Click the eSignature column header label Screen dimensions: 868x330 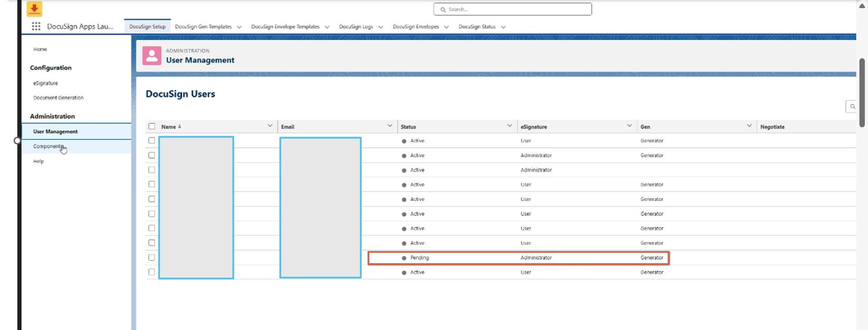click(533, 127)
